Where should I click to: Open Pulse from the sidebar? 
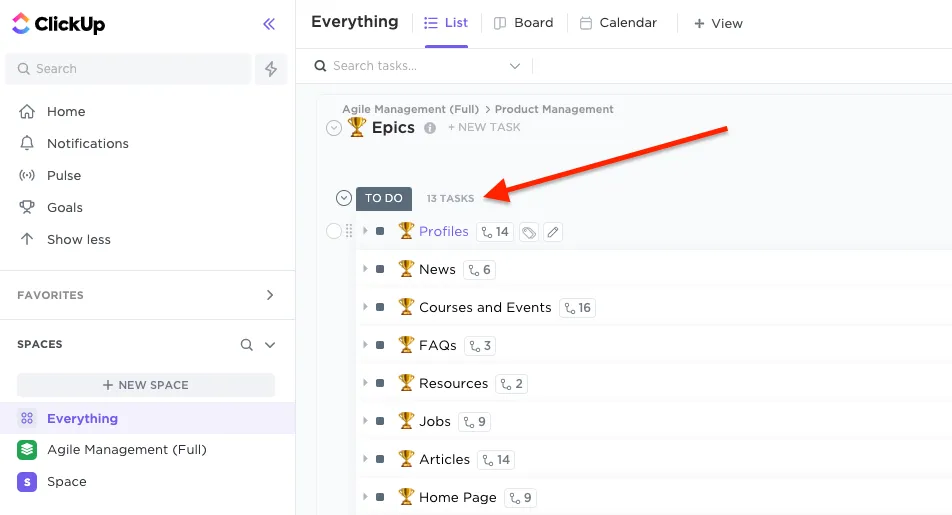(x=28, y=175)
